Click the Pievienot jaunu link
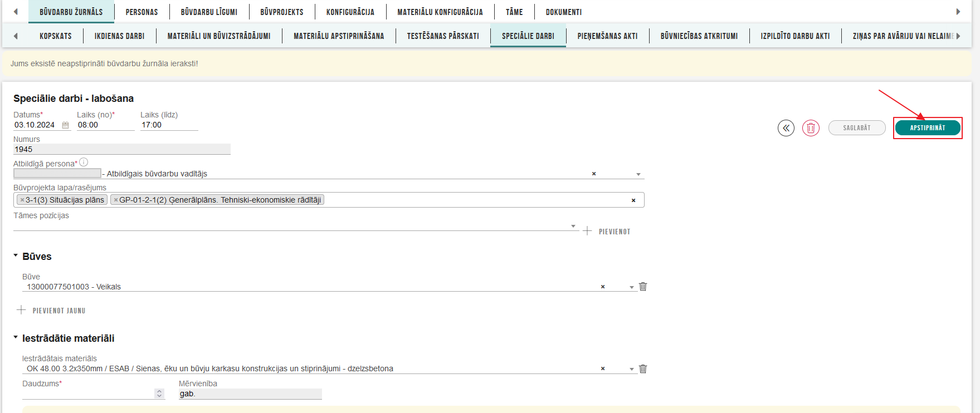Screen dimensions: 980x413 click(59, 311)
